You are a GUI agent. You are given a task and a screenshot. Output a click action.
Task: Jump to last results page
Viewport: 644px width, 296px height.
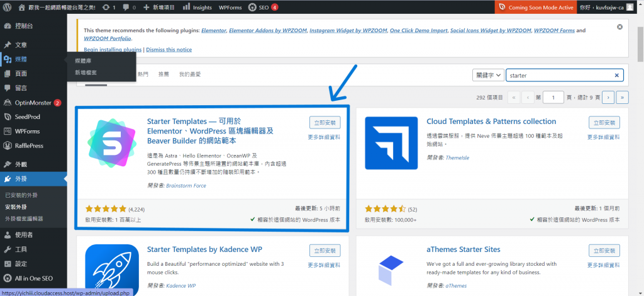click(x=622, y=98)
